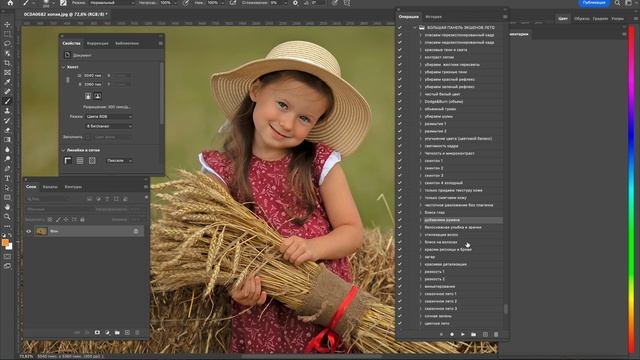This screenshot has width=640, height=360.
Task: Open the Цвета RGB mode dropdown
Action: (109, 117)
